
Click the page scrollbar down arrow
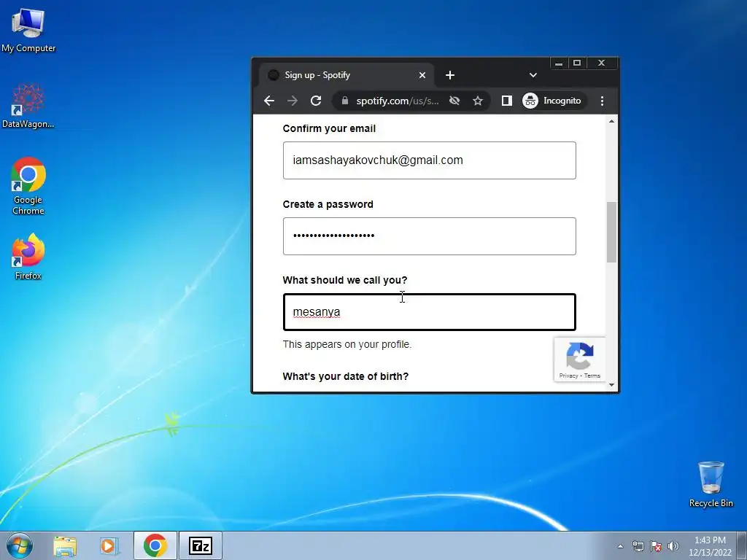[x=612, y=385]
